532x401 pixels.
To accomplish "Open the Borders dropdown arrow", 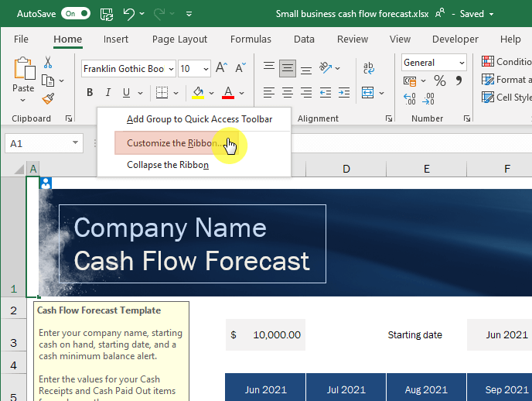I will tap(176, 93).
